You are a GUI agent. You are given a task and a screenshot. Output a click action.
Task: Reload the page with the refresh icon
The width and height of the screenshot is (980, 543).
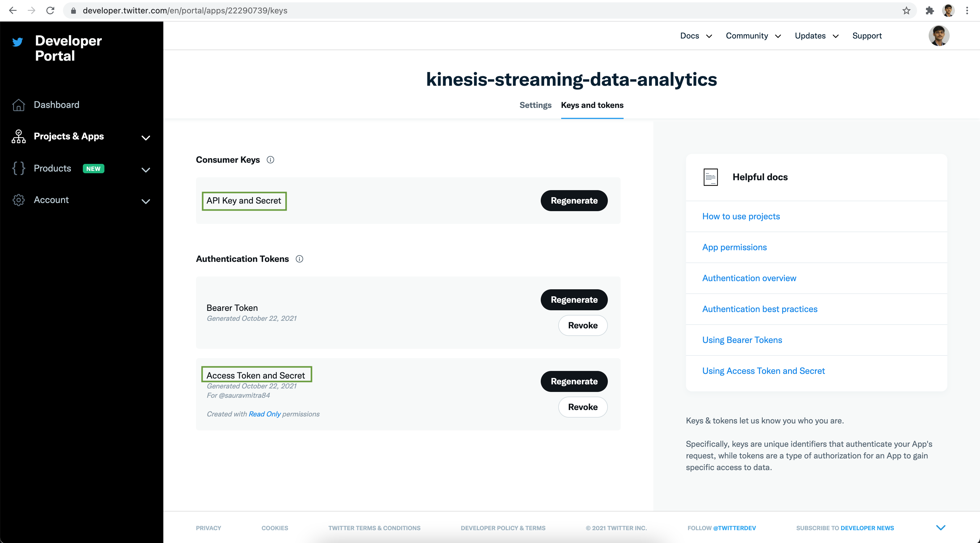[x=50, y=10]
